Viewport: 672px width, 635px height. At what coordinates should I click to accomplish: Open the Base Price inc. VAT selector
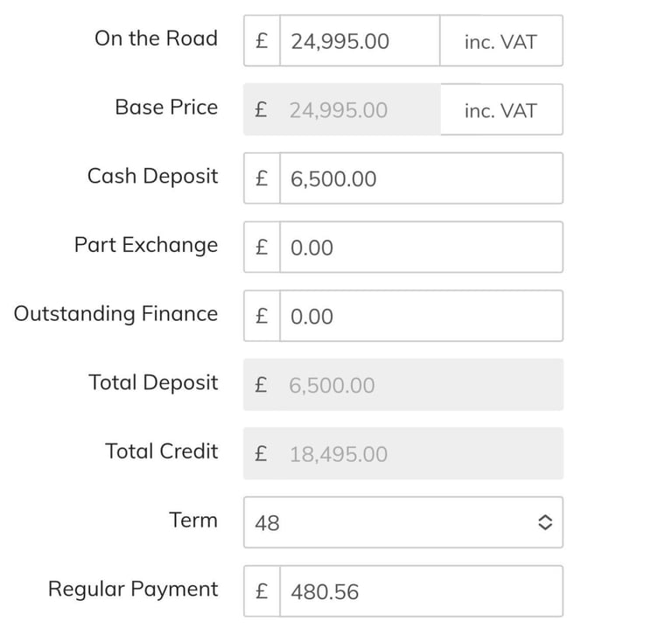pyautogui.click(x=500, y=110)
